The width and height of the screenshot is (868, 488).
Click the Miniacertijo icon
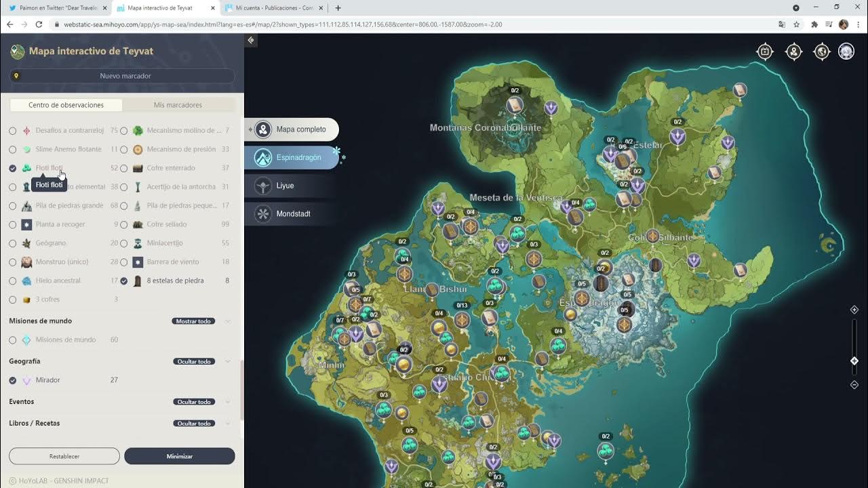[138, 243]
